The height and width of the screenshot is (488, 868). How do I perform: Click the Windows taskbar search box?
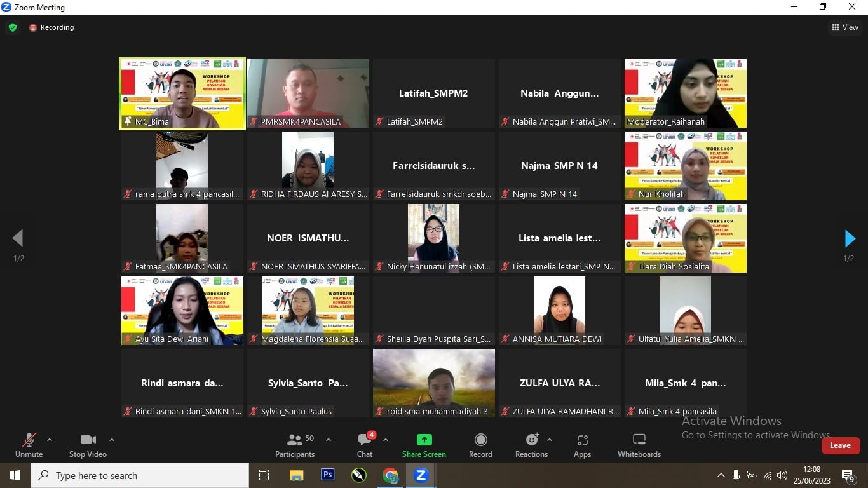tap(140, 475)
